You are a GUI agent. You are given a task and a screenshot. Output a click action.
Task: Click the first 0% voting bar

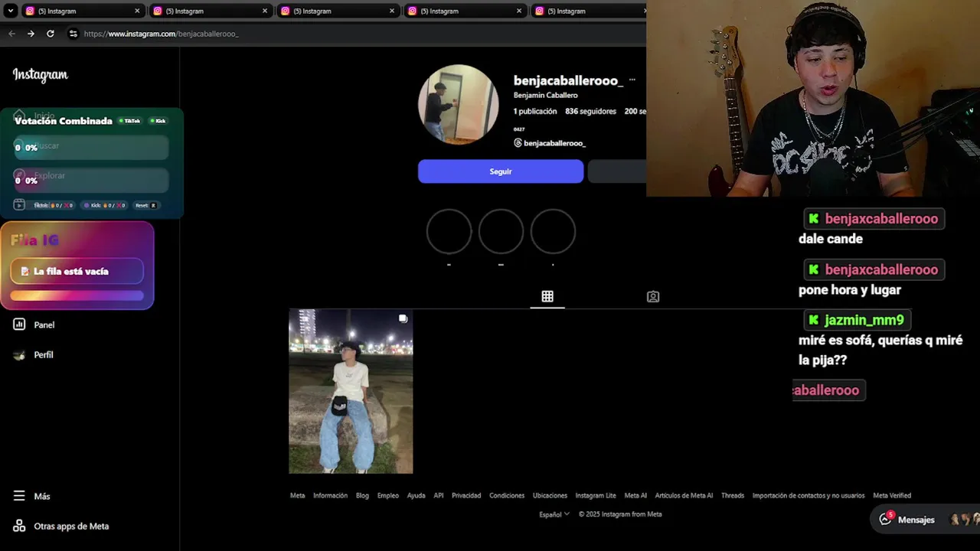click(x=90, y=148)
